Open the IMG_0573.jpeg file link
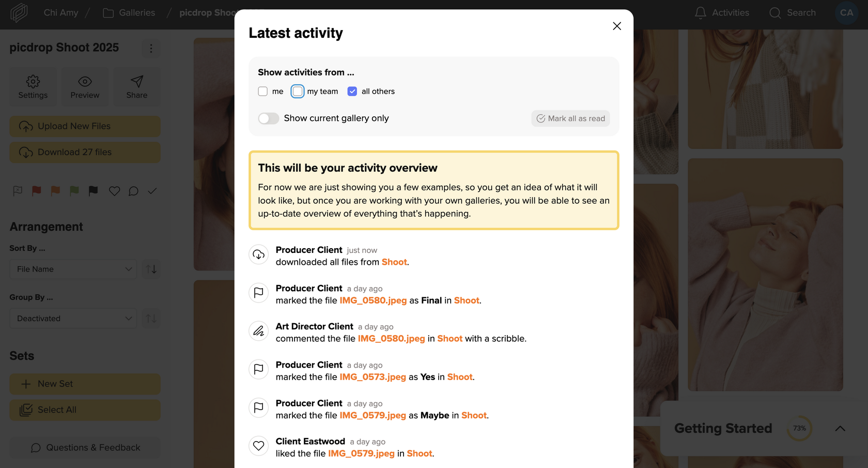The image size is (868, 468). [373, 377]
